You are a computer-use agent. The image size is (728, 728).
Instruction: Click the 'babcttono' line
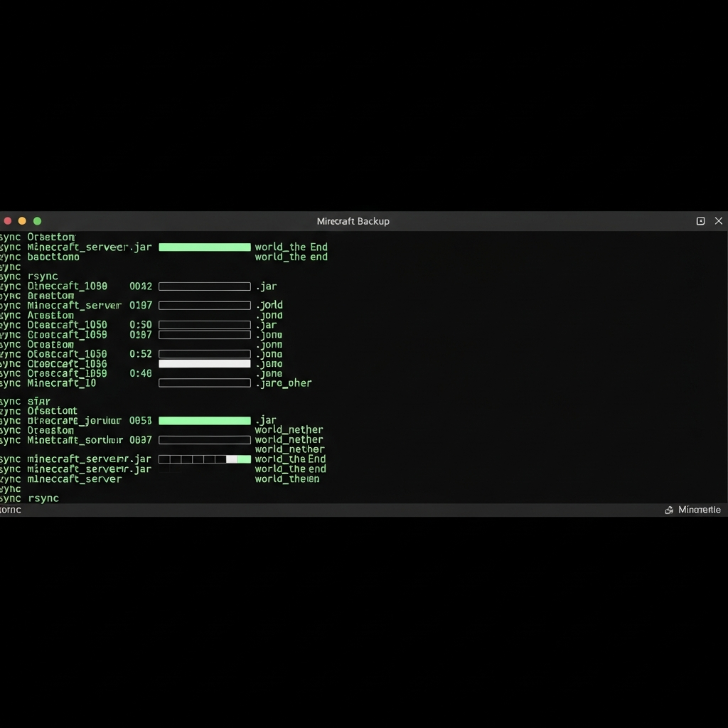pyautogui.click(x=53, y=257)
